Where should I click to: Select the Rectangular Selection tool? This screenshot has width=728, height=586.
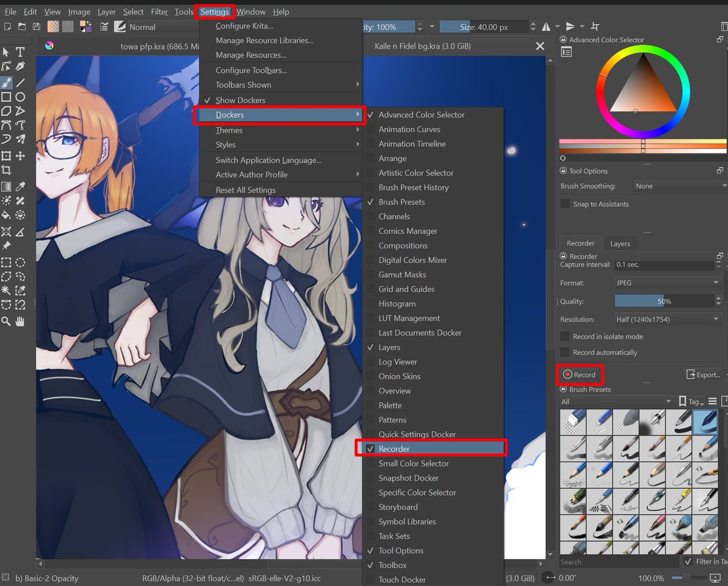pos(6,262)
